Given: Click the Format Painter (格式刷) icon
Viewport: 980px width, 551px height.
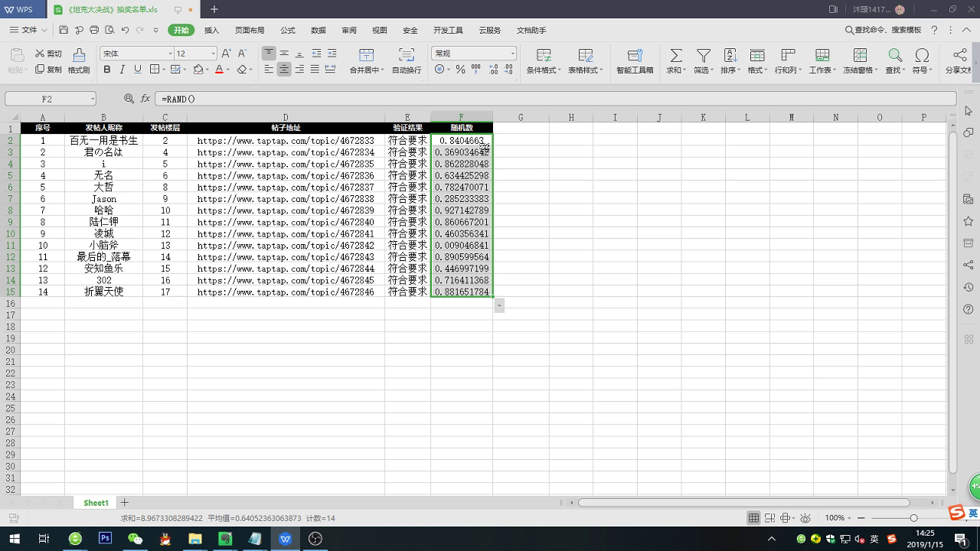Looking at the screenshot, I should click(78, 56).
